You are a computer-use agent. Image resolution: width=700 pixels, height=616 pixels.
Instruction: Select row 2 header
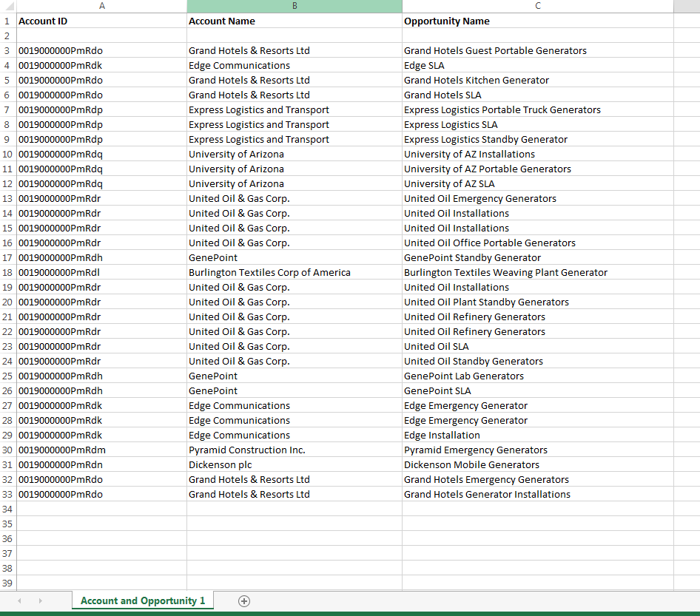tap(8, 36)
